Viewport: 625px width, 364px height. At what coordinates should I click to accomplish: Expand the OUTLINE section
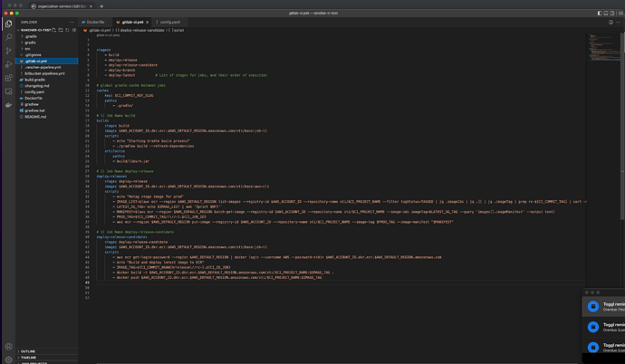click(x=28, y=351)
